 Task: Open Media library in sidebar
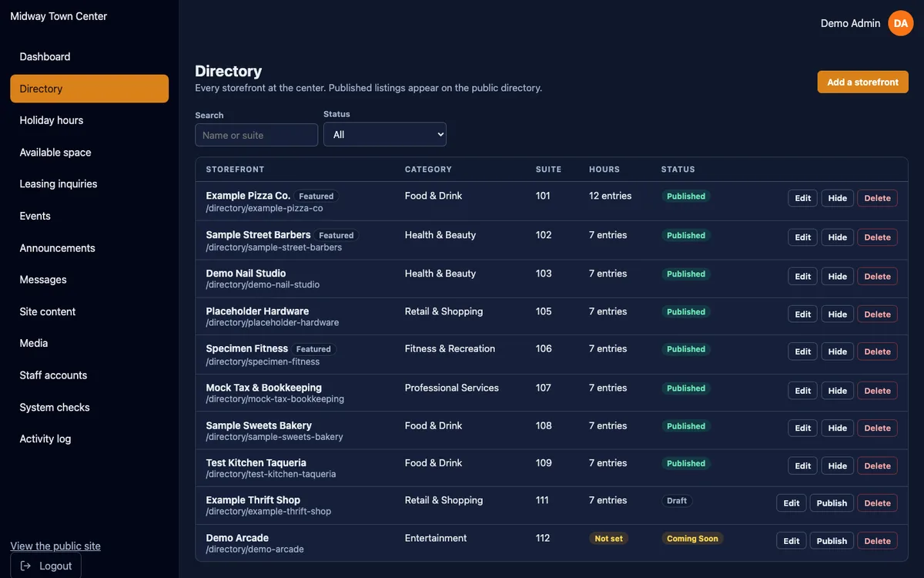pyautogui.click(x=89, y=343)
